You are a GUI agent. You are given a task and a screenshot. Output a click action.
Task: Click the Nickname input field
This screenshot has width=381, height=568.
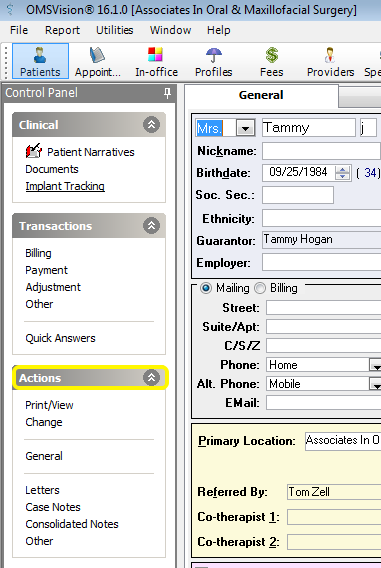click(x=321, y=151)
